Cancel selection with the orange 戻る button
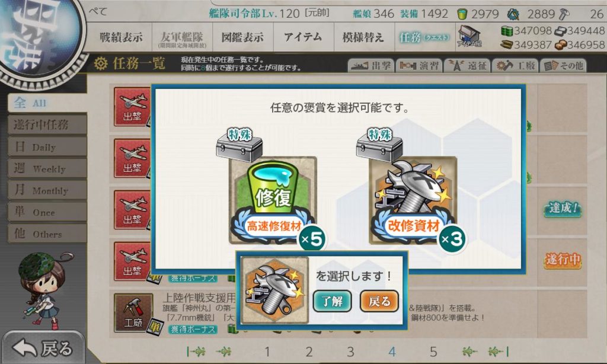This screenshot has width=607, height=364. [x=379, y=301]
